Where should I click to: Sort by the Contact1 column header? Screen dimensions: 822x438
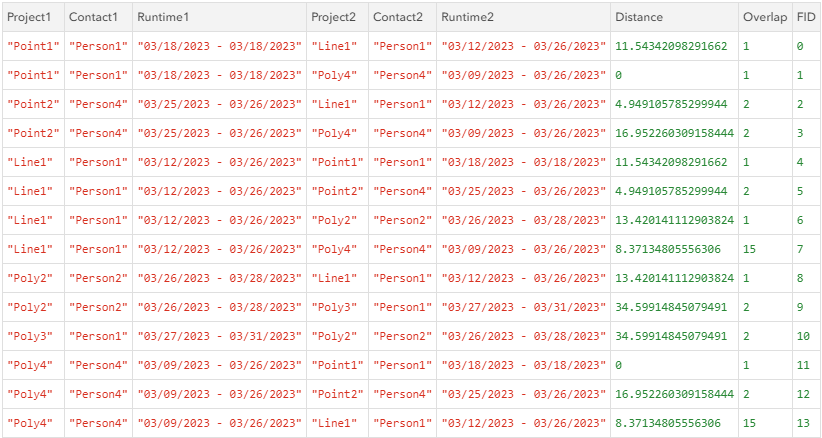pyautogui.click(x=93, y=17)
